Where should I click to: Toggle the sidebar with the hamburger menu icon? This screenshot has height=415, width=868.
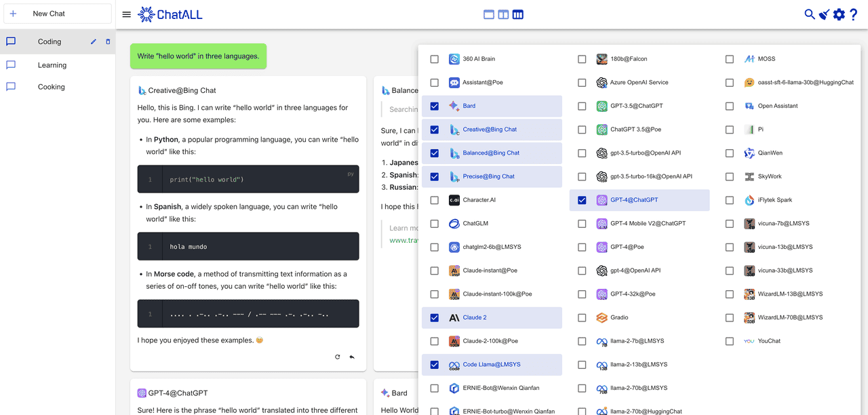coord(127,14)
